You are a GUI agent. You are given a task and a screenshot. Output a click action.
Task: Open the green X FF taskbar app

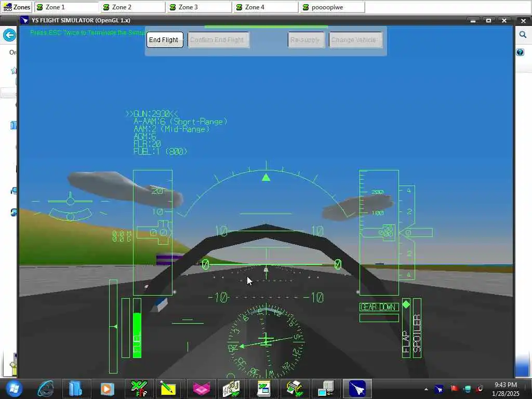pyautogui.click(x=139, y=389)
